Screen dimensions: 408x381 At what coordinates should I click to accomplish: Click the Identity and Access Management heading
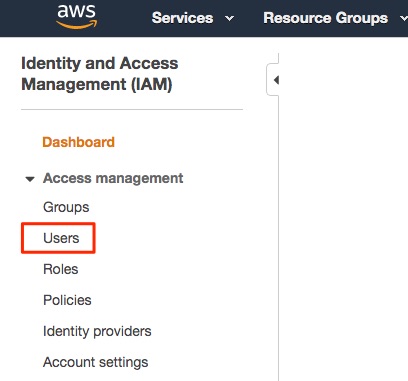click(x=100, y=74)
